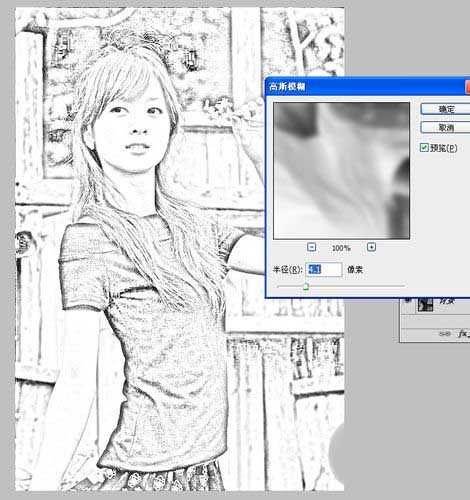The height and width of the screenshot is (500, 470).
Task: Hide the 背景 layer with eye icon
Action: tap(407, 301)
